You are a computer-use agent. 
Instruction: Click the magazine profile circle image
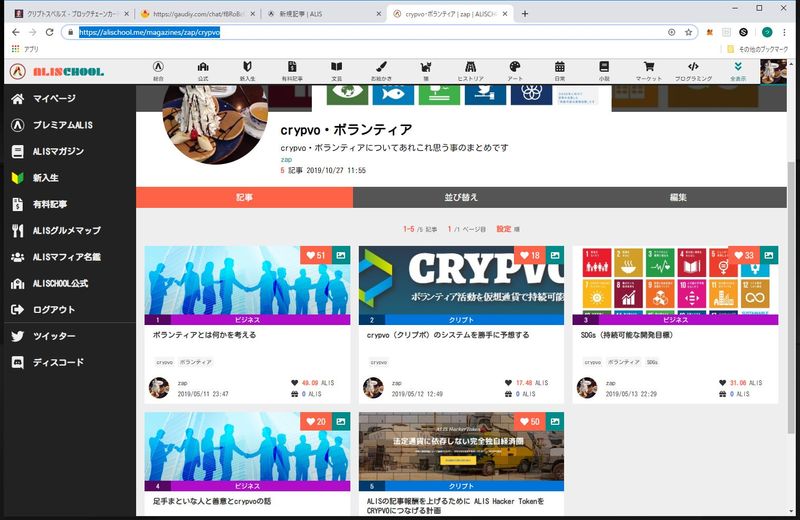pos(215,123)
